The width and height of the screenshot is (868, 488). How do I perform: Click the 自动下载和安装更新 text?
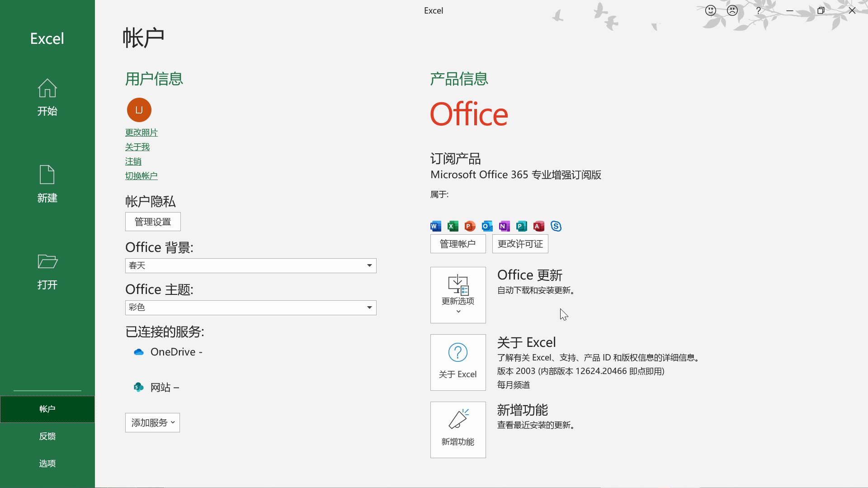click(536, 290)
